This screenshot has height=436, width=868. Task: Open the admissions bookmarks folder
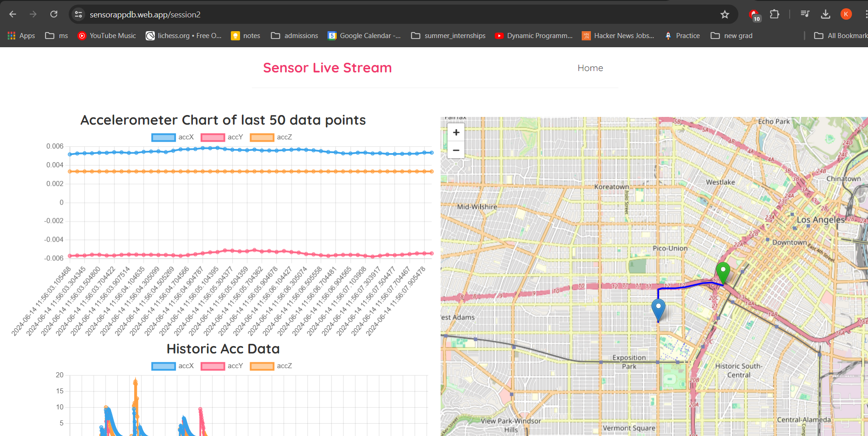tap(294, 35)
